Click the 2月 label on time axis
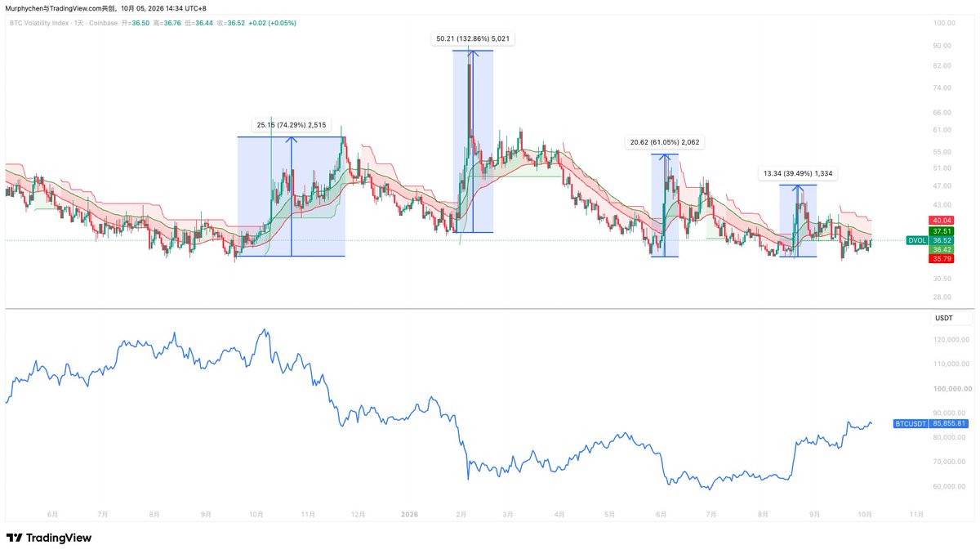Screen dimensions: 980x554 point(461,515)
